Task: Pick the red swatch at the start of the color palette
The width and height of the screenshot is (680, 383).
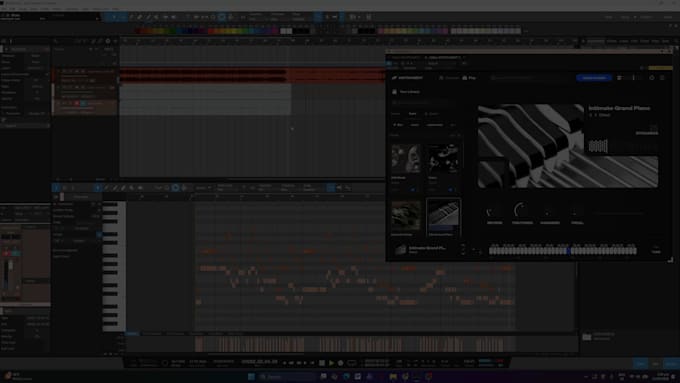Action: click(x=137, y=31)
